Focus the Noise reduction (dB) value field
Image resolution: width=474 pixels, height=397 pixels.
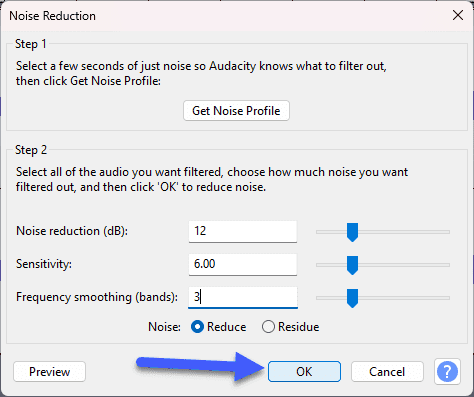coord(243,231)
